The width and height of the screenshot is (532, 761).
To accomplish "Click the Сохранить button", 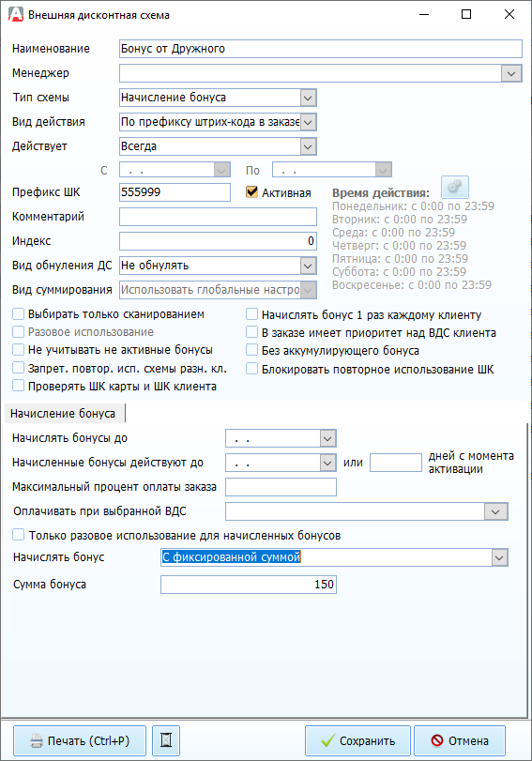I will point(357,740).
